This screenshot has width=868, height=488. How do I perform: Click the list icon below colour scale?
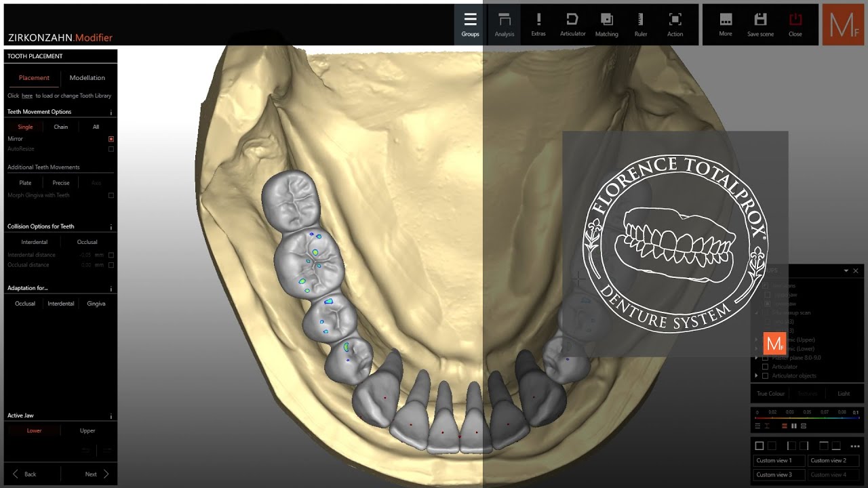click(x=757, y=426)
